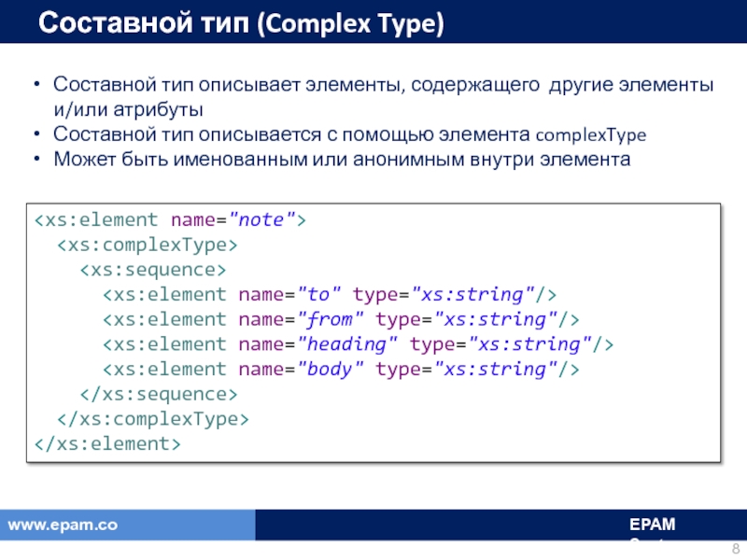Click the closing </xs:sequence> tag
Viewport: 747px width, 560px height.
point(159,394)
